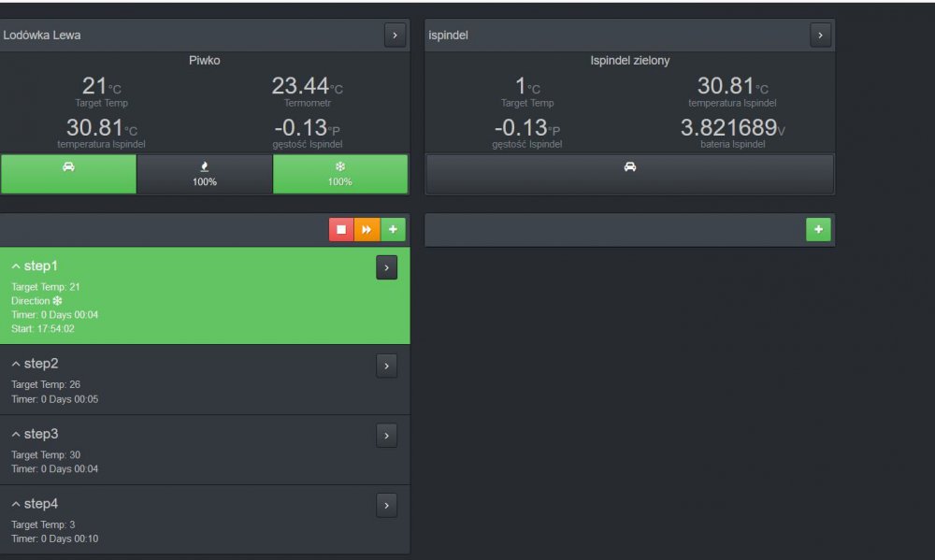
Task: Open step2 details arrow button
Action: click(386, 366)
